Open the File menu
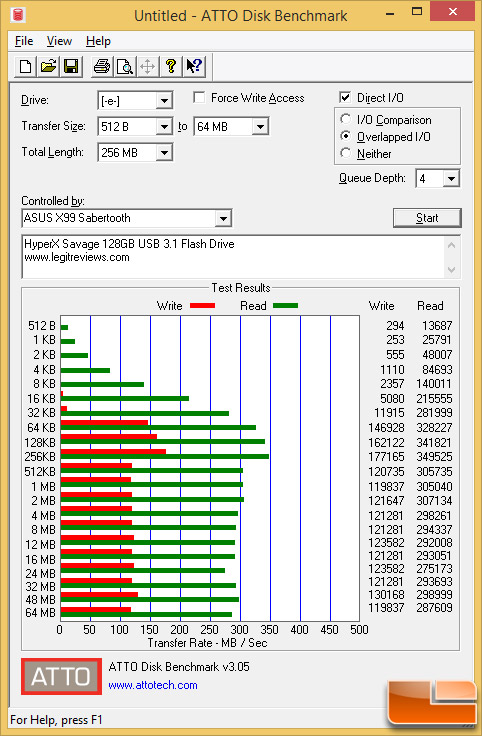 pyautogui.click(x=24, y=41)
